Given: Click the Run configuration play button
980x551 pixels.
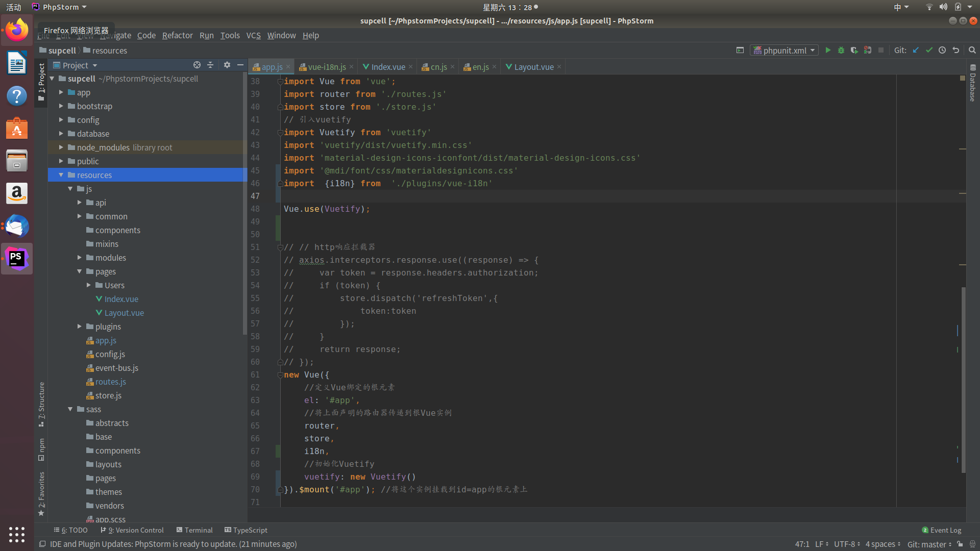Looking at the screenshot, I should click(828, 51).
